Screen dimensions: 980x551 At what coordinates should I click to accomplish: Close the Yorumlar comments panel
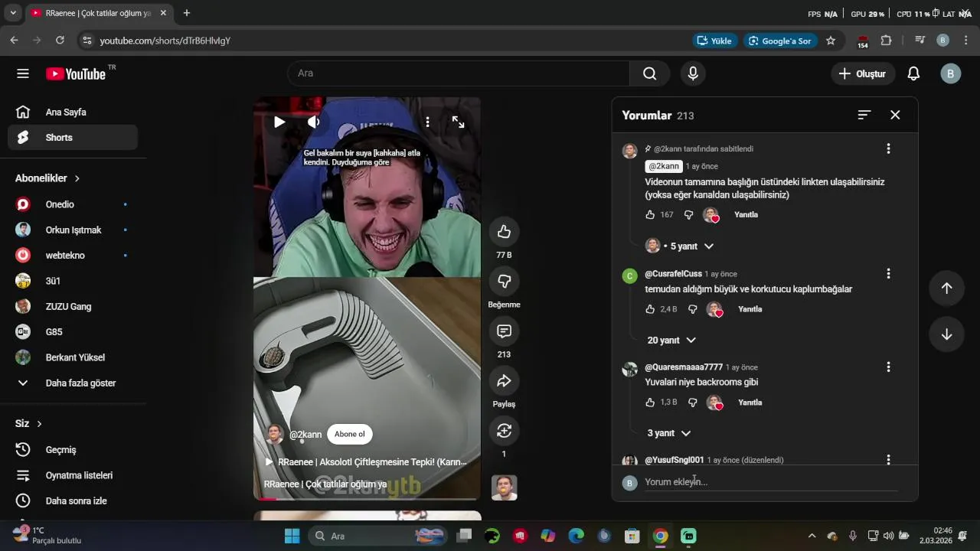click(x=895, y=115)
